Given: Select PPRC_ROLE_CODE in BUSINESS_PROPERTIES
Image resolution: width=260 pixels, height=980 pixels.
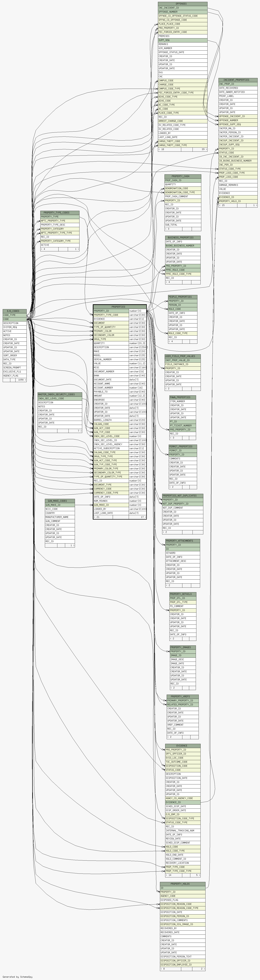Looking at the screenshot, I should tap(183, 270).
